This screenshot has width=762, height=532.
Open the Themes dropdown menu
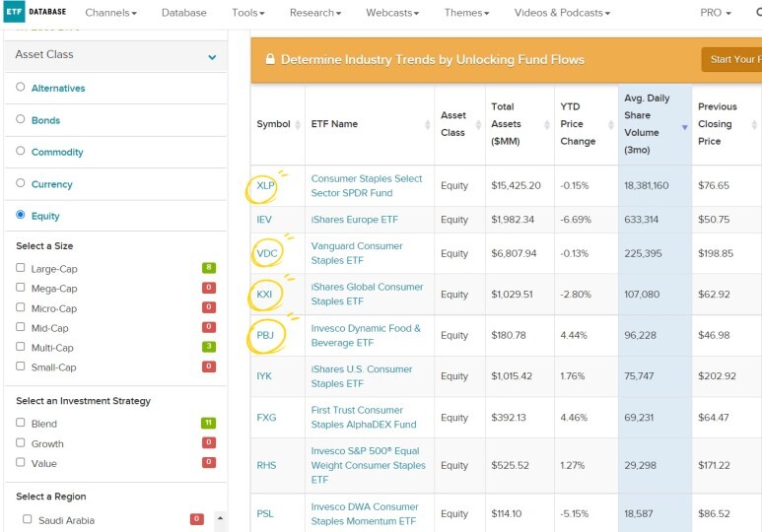click(466, 13)
